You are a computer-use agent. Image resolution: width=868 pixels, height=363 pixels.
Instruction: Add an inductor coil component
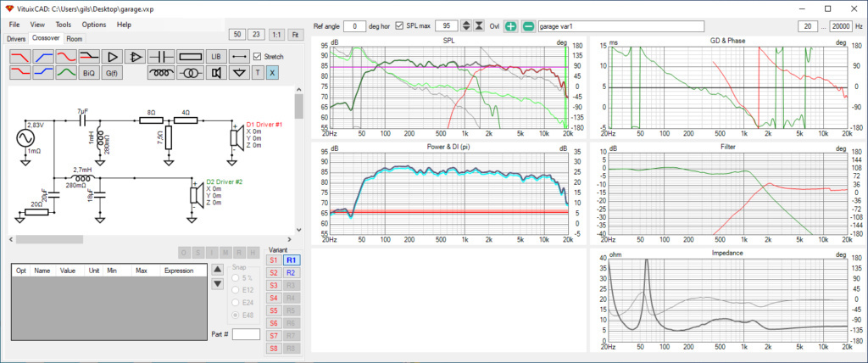tap(160, 73)
